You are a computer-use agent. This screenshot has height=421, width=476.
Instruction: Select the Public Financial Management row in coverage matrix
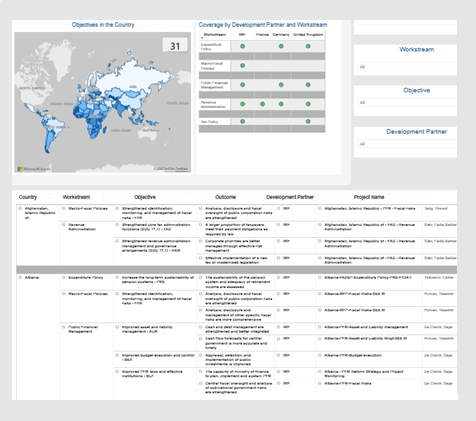click(x=214, y=85)
